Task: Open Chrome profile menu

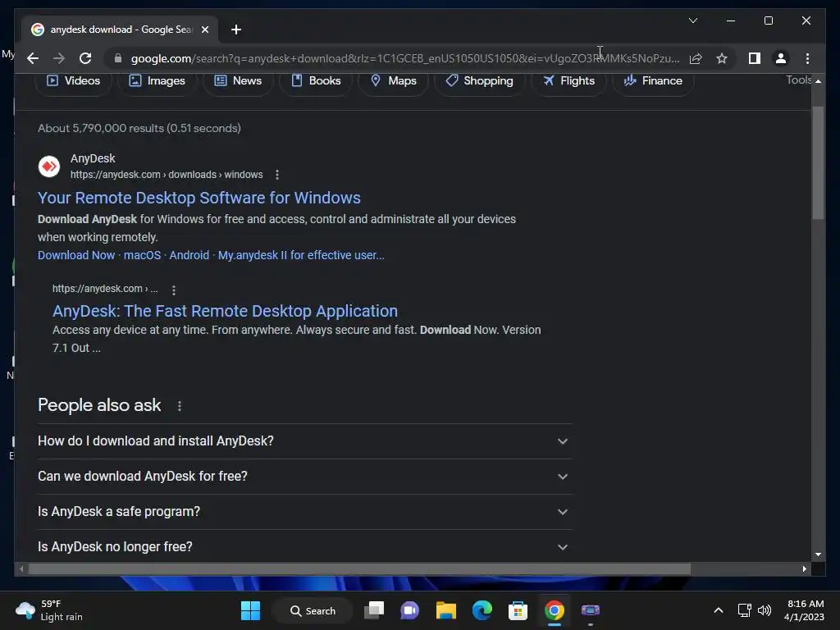Action: coord(781,58)
